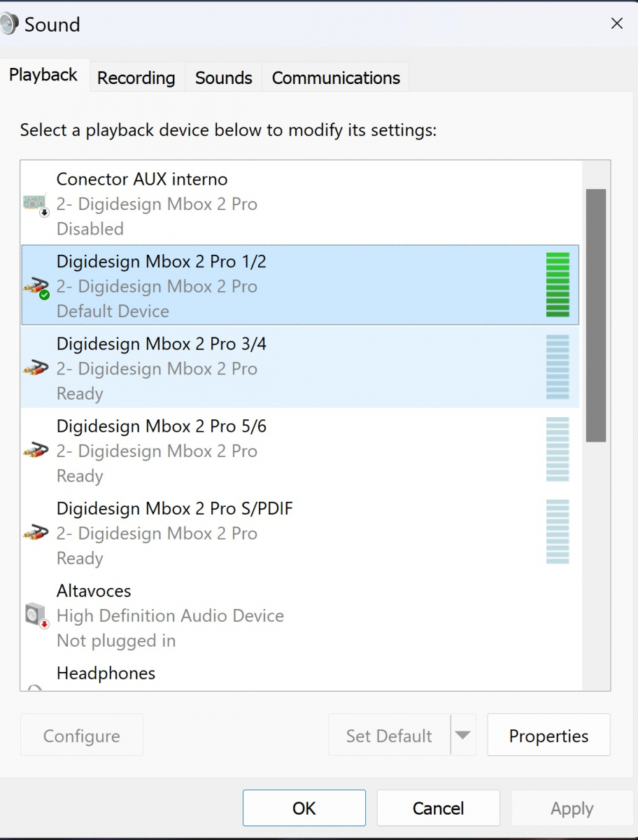Click the green default device checkmark badge
The image size is (638, 840).
click(x=44, y=295)
